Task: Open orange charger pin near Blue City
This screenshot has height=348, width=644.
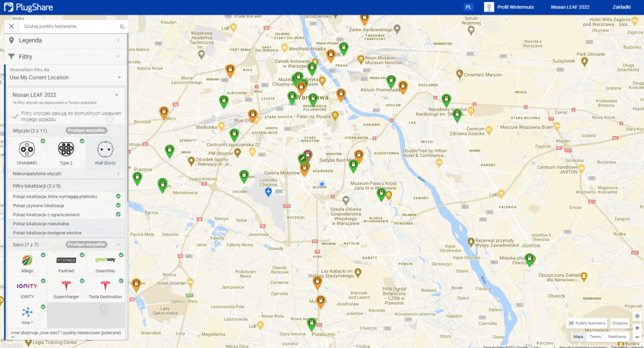Action: [x=253, y=116]
